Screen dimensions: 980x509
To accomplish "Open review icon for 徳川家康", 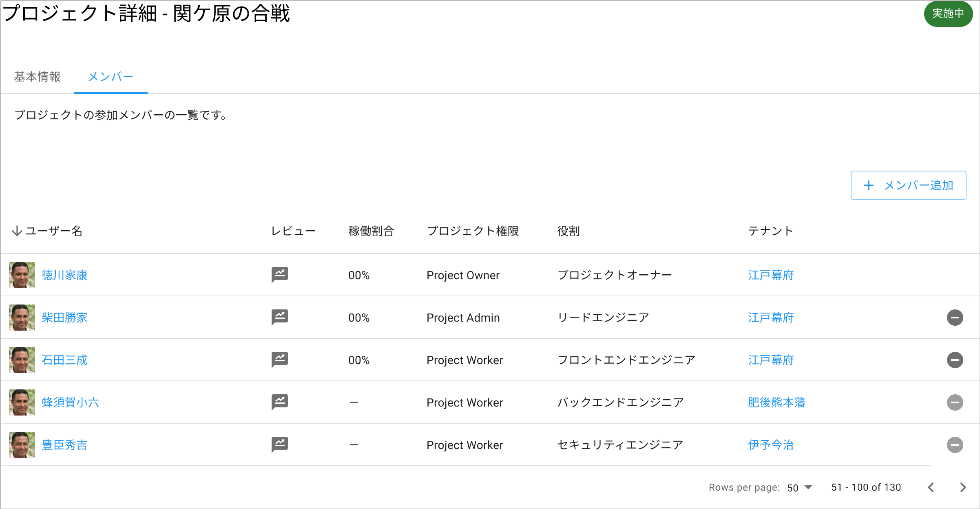I will pos(280,275).
